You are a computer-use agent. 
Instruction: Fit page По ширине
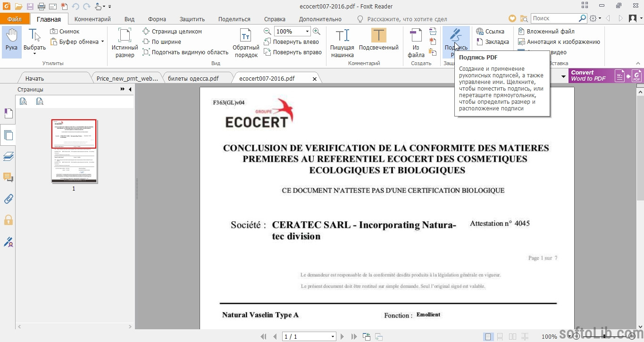point(162,42)
